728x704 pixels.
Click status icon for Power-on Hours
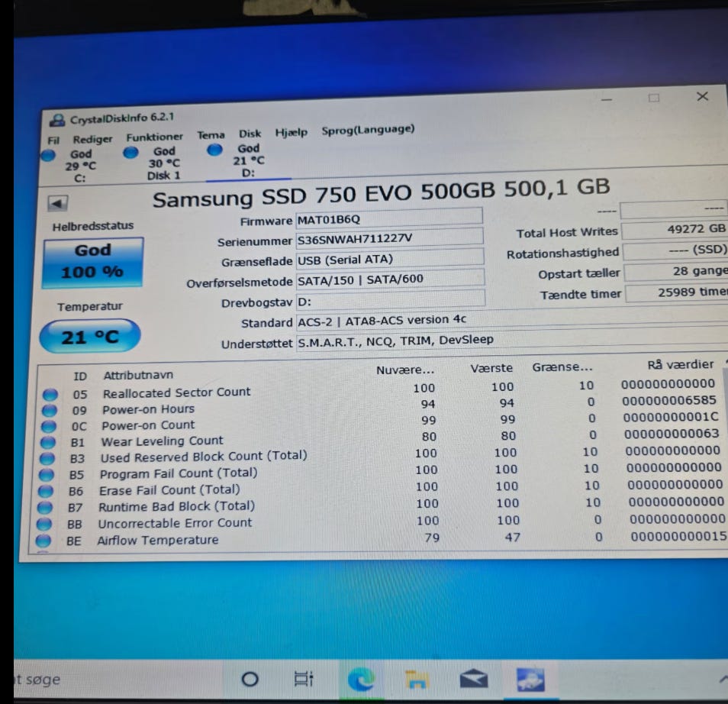(x=49, y=411)
